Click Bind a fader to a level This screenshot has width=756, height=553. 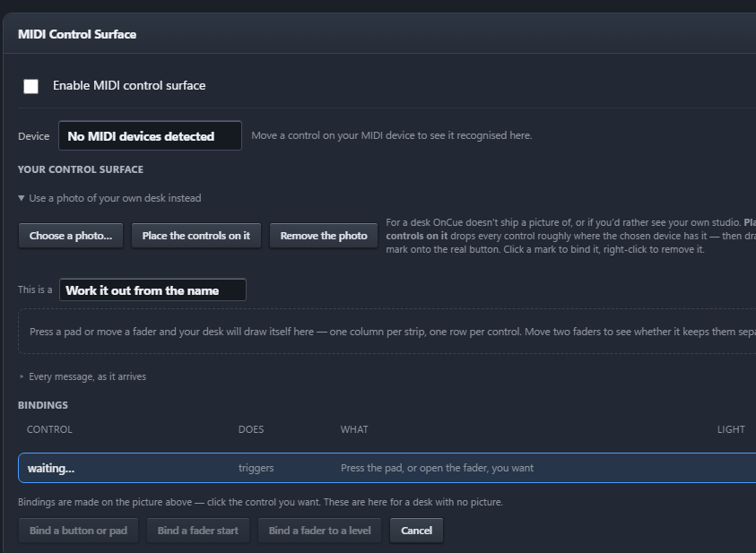(319, 531)
